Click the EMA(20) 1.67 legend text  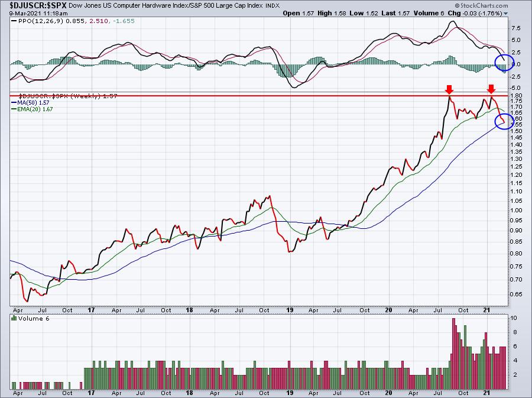click(35, 109)
